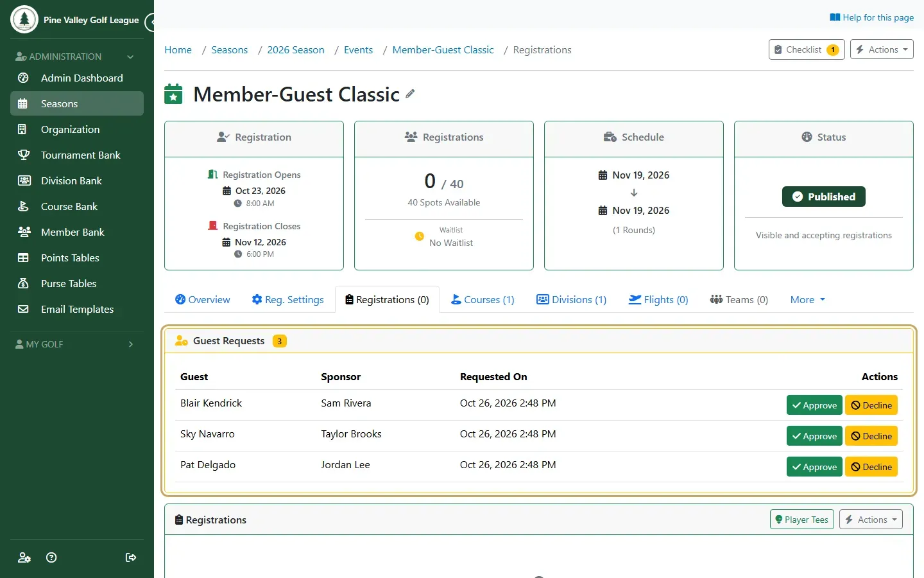The width and height of the screenshot is (924, 578).
Task: Open the Checklist button with badge 1
Action: click(807, 49)
